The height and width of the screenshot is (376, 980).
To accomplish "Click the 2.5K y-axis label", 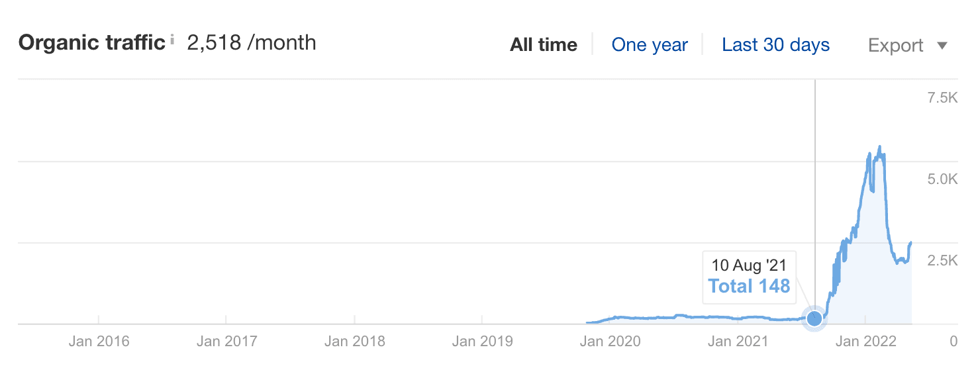I will (941, 260).
